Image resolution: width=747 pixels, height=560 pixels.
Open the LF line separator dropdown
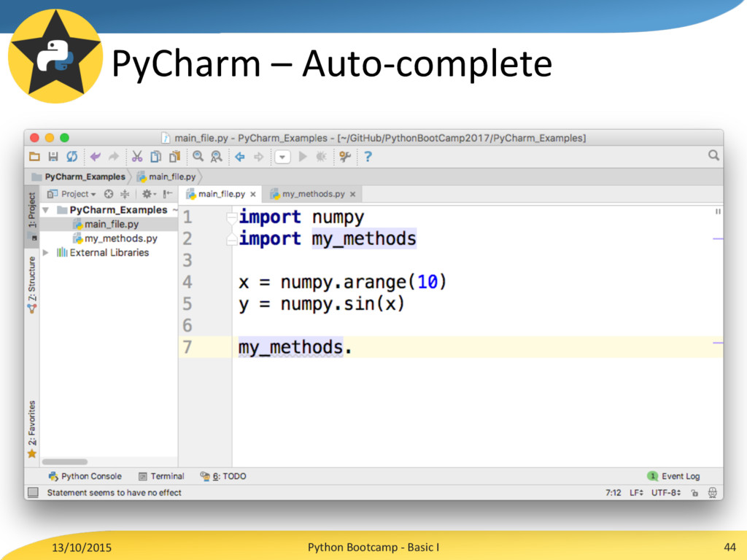(x=636, y=492)
